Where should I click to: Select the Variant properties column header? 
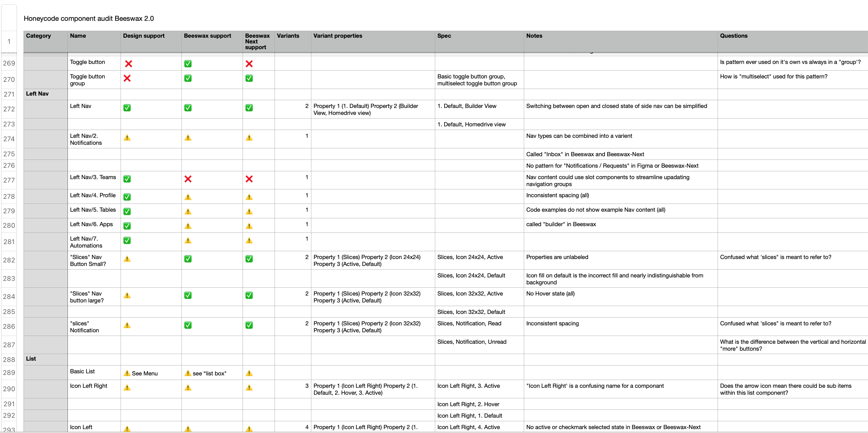[x=338, y=36]
